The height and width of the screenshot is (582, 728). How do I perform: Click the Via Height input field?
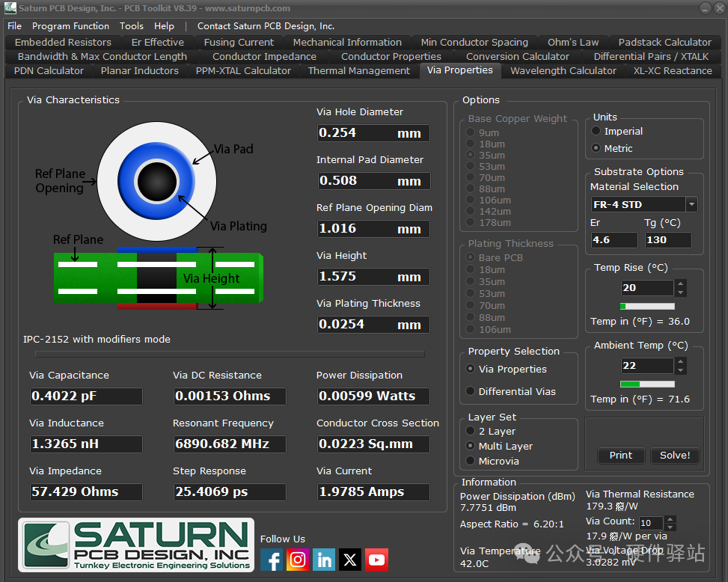(x=373, y=277)
